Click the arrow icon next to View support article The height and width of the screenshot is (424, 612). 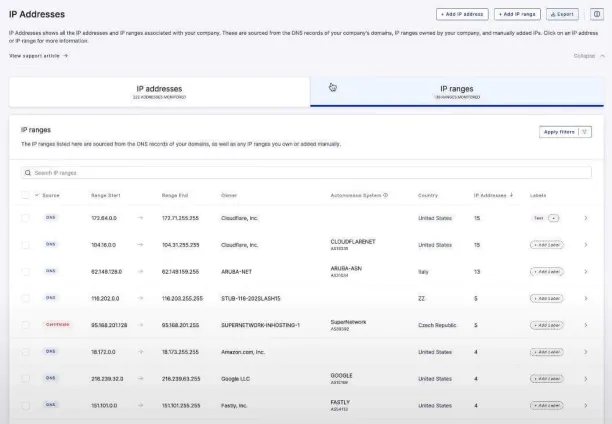pyautogui.click(x=66, y=56)
